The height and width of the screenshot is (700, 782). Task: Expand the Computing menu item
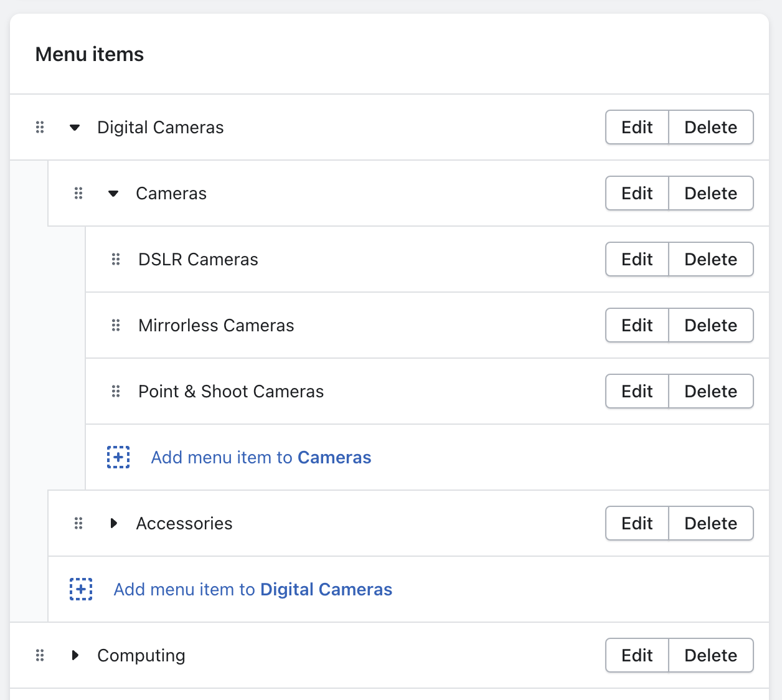point(75,655)
